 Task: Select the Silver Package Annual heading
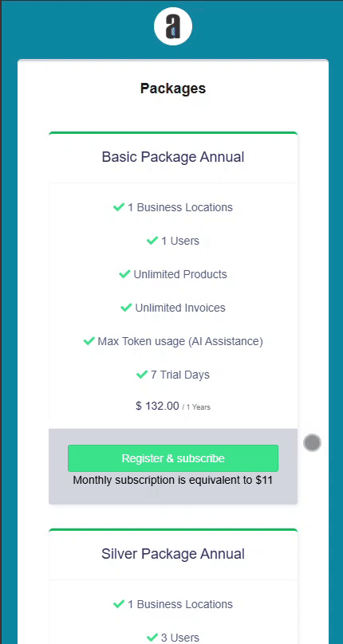(x=173, y=554)
